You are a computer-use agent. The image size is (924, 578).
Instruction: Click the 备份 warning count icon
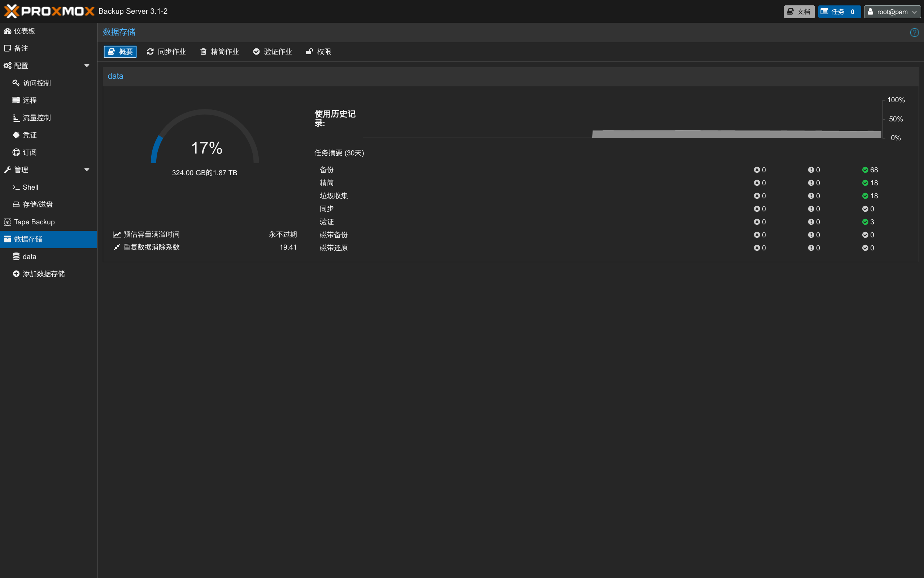click(811, 170)
